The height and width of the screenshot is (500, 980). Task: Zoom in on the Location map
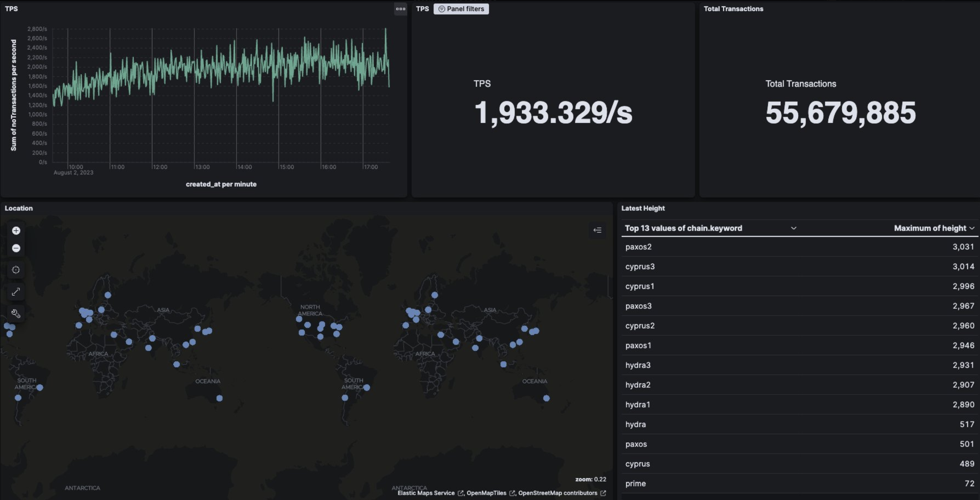pos(16,231)
